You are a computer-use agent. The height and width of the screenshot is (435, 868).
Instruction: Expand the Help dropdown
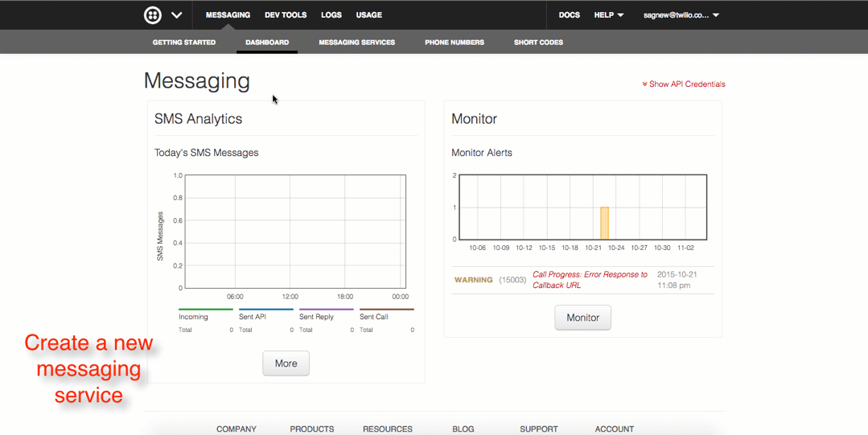tap(609, 15)
